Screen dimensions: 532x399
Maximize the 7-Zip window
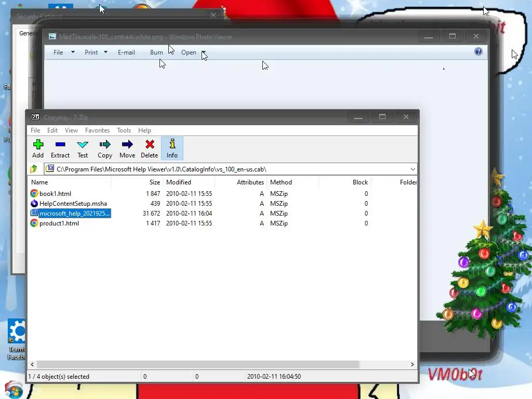(x=382, y=117)
